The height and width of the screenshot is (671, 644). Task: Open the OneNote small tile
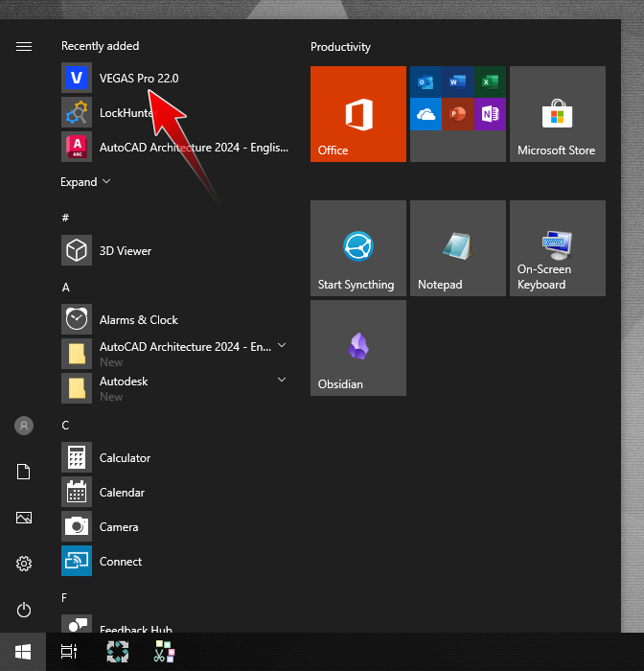pos(490,115)
